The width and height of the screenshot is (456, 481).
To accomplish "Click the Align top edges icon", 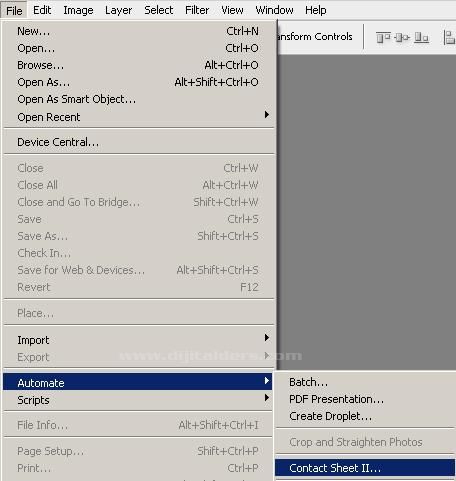I will (x=383, y=37).
